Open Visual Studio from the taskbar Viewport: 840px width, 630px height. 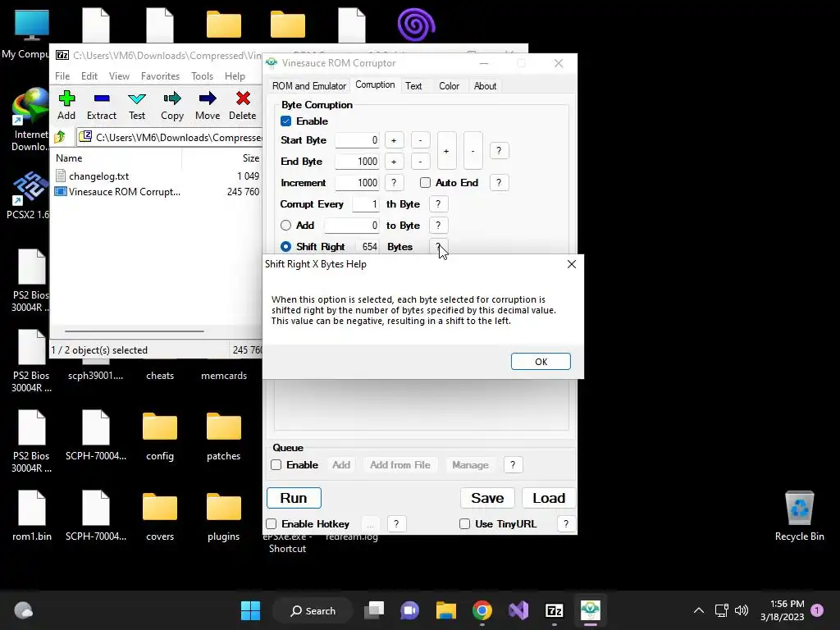pos(518,610)
